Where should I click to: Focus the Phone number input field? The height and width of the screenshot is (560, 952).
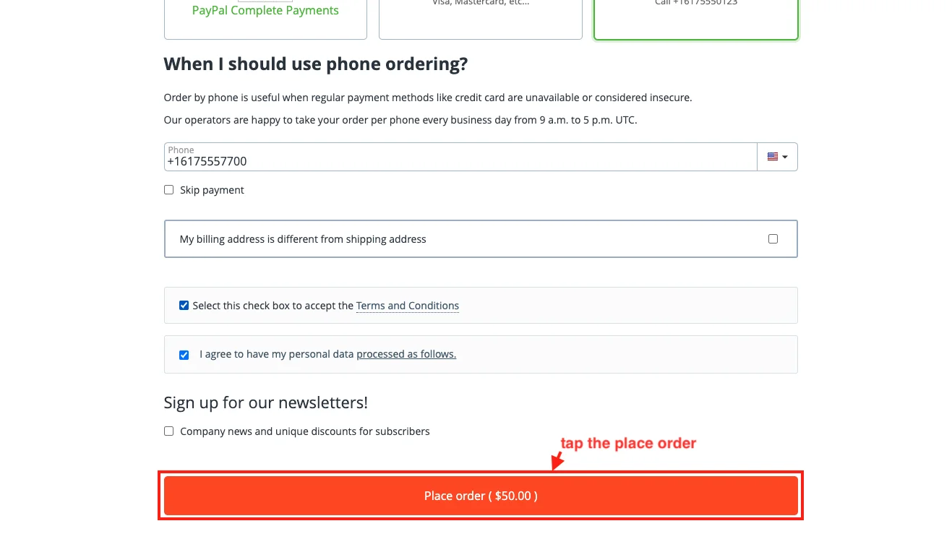[460, 160]
